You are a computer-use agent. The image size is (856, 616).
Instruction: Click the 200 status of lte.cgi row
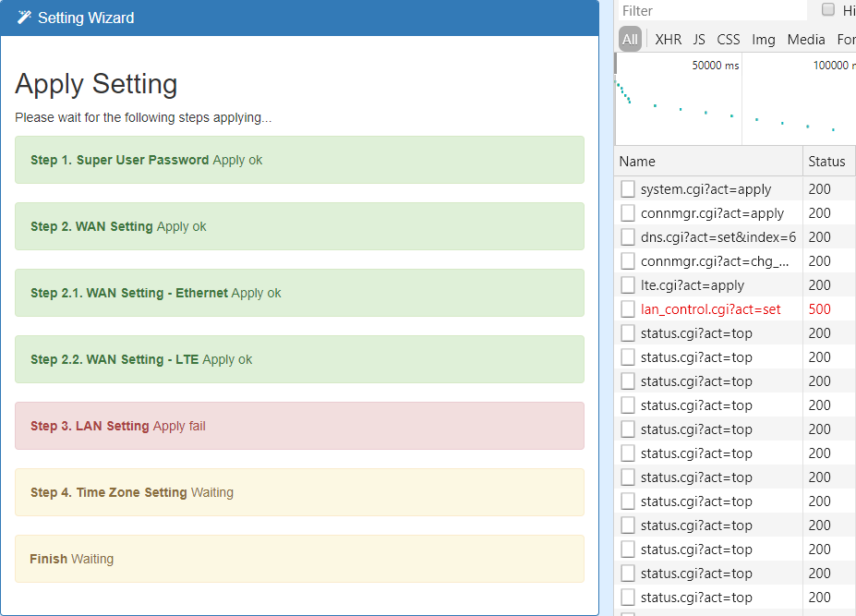[819, 285]
